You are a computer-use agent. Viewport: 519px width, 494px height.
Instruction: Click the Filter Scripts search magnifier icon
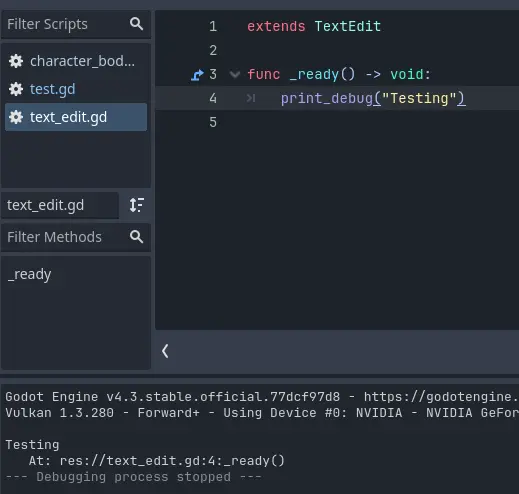[136, 24]
